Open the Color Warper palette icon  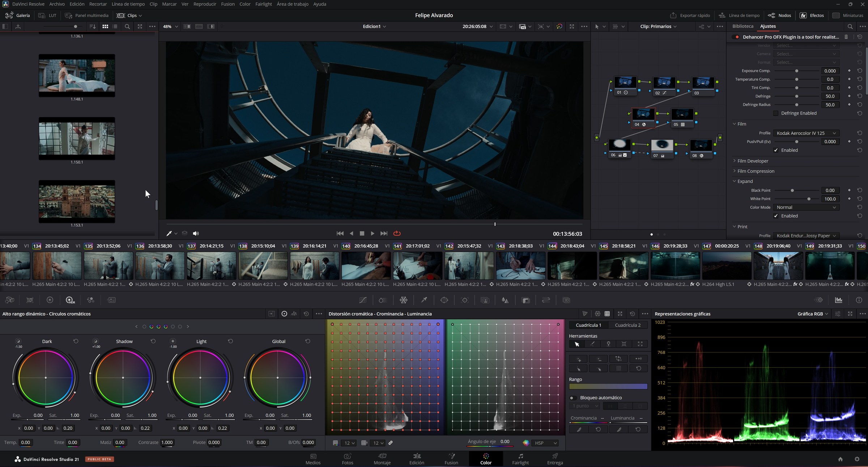[403, 300]
